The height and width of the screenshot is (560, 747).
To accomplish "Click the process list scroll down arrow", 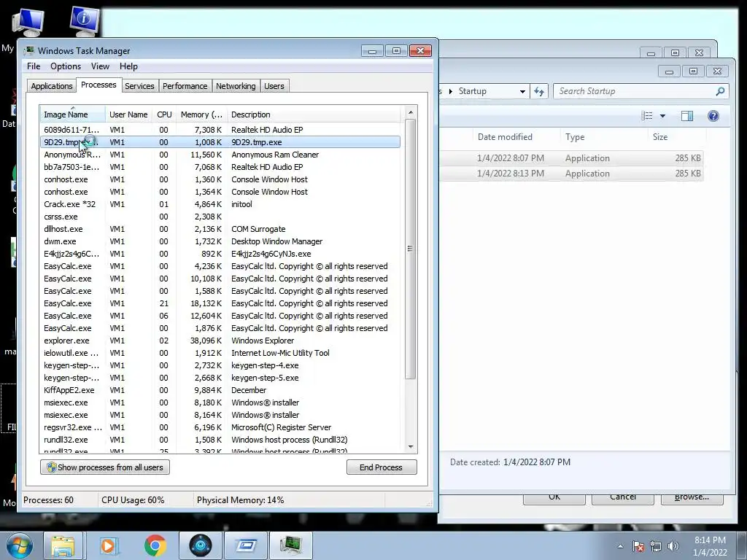I will [411, 447].
